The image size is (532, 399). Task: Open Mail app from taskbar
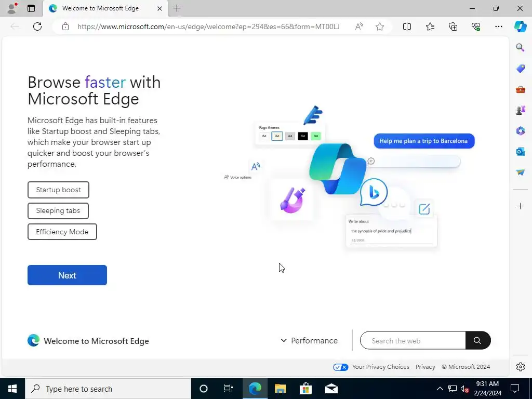331,389
